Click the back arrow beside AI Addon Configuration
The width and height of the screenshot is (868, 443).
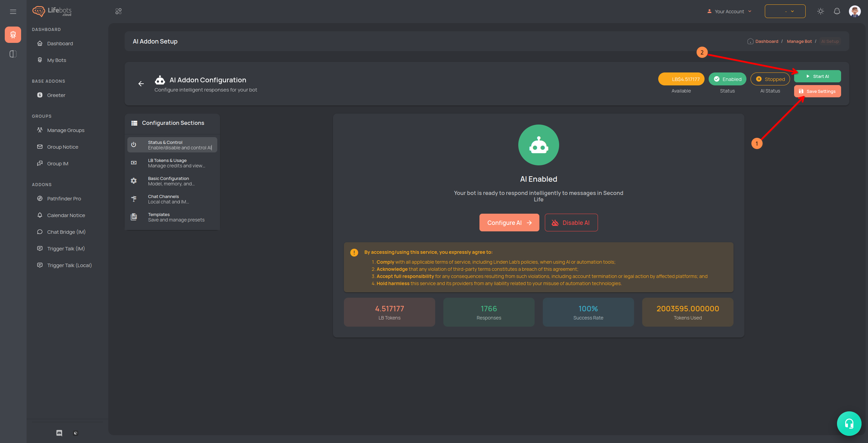click(141, 84)
